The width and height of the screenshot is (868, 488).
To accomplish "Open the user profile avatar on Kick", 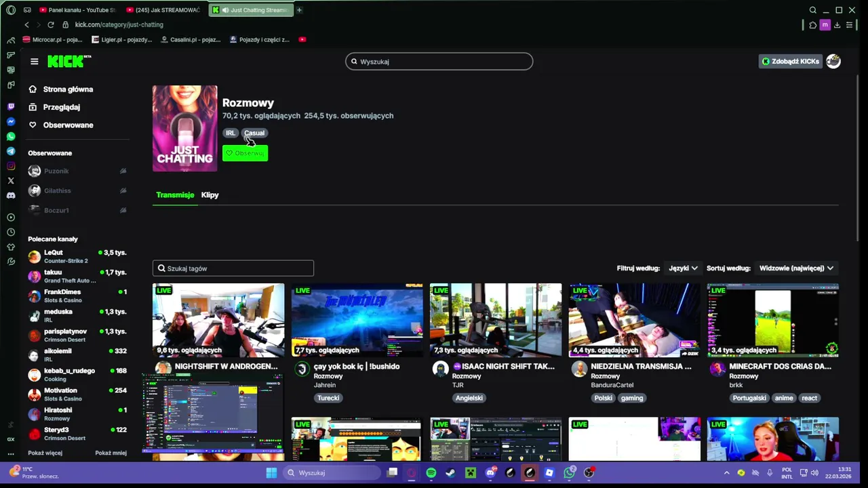I will tap(833, 61).
